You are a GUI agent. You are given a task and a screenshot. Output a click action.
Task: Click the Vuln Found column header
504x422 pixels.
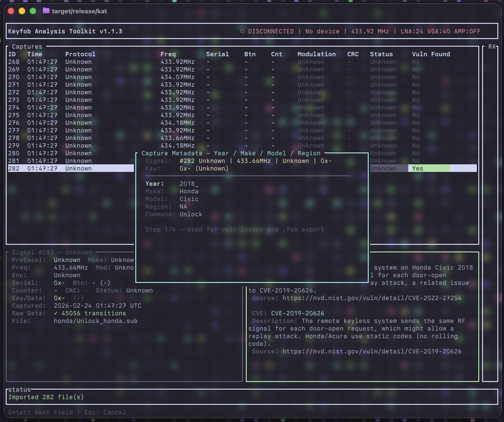click(431, 54)
